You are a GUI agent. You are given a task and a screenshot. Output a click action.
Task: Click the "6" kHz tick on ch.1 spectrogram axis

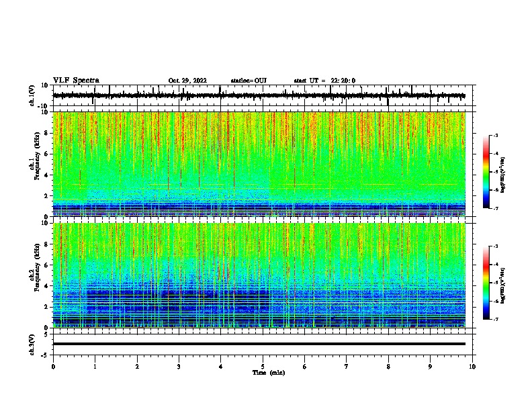[46, 154]
